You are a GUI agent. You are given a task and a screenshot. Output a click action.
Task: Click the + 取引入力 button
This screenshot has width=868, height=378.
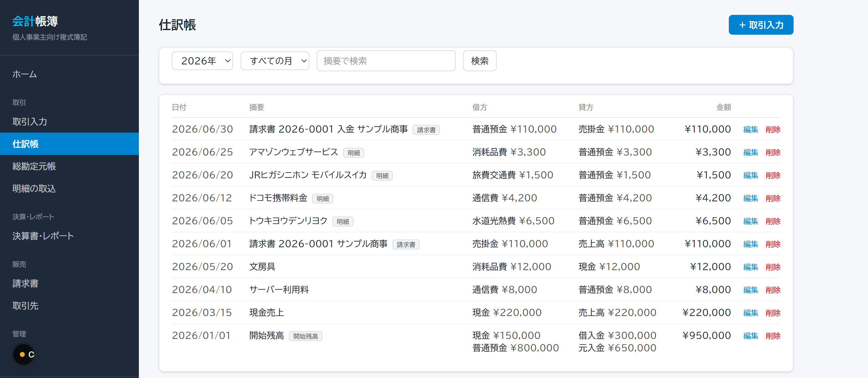761,24
